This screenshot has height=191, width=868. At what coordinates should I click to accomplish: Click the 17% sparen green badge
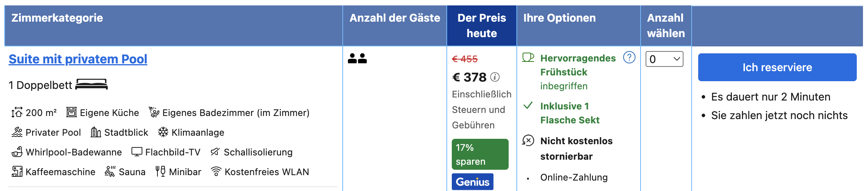pos(480,154)
